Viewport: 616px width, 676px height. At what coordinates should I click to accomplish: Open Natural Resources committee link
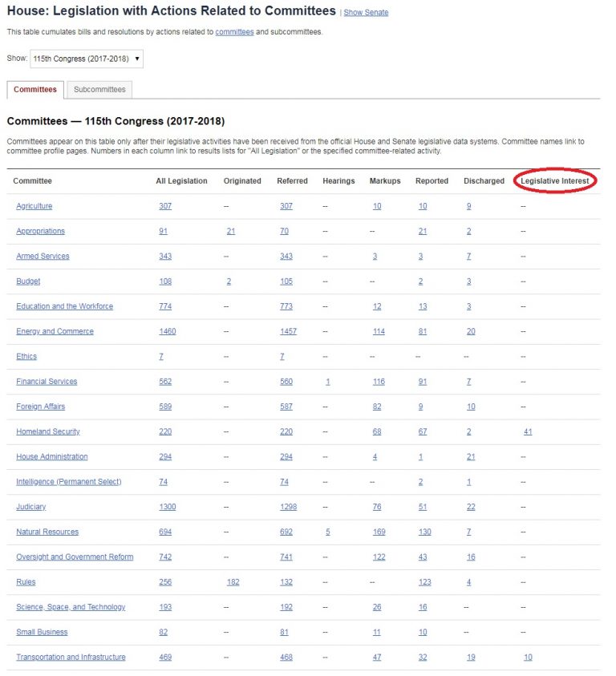pos(47,532)
